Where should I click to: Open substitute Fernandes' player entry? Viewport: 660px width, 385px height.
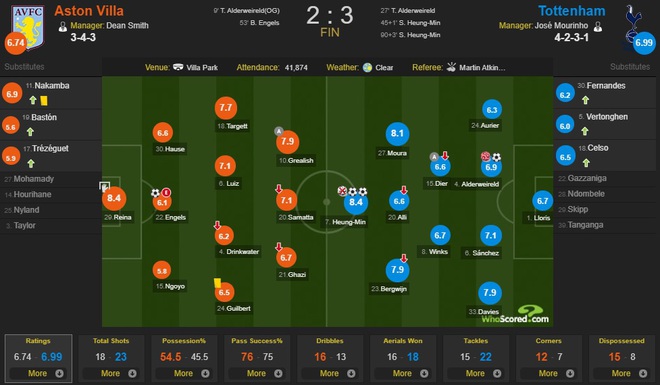pos(607,93)
